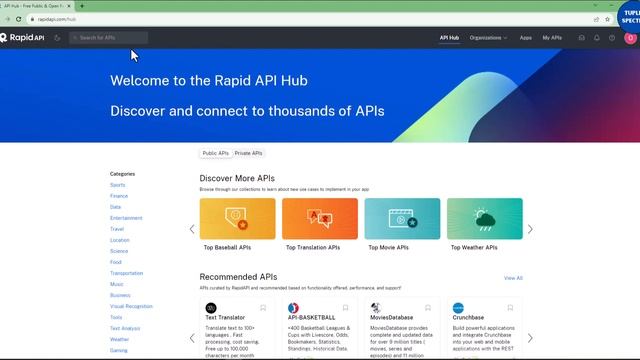
Task: Open the Finance category
Action: tap(119, 196)
